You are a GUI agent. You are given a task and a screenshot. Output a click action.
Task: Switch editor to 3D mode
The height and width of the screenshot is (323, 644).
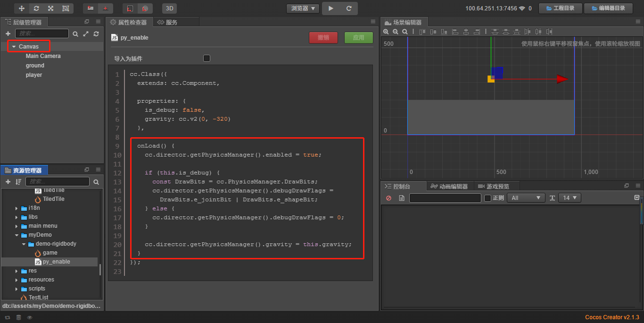click(x=169, y=8)
